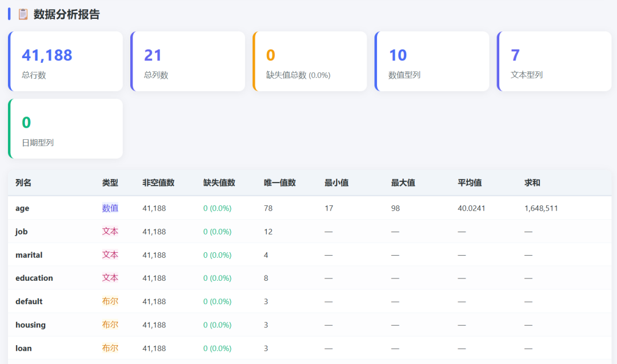617x364 pixels.
Task: Select the 数值型列 10 summary card
Action: pos(432,61)
